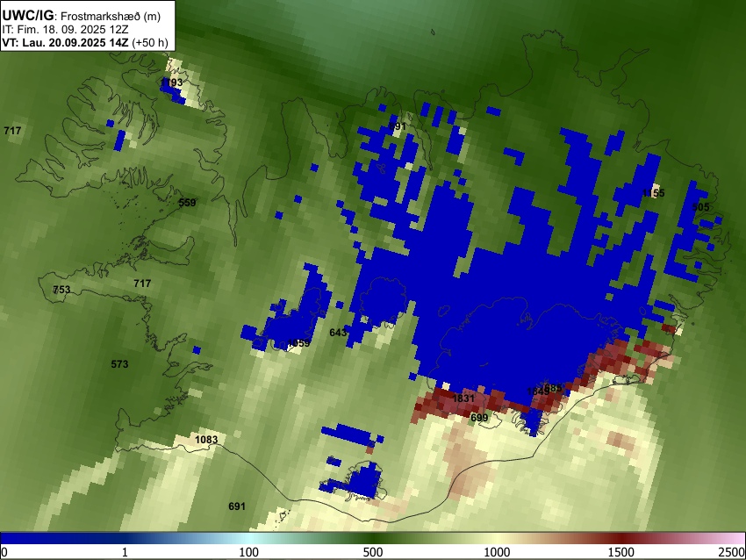This screenshot has width=746, height=560.
Task: Click the "643" map value
Action: (x=338, y=333)
